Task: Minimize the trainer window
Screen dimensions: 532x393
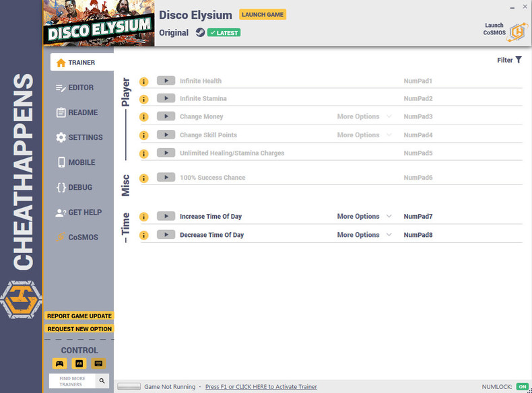Action: (512, 7)
